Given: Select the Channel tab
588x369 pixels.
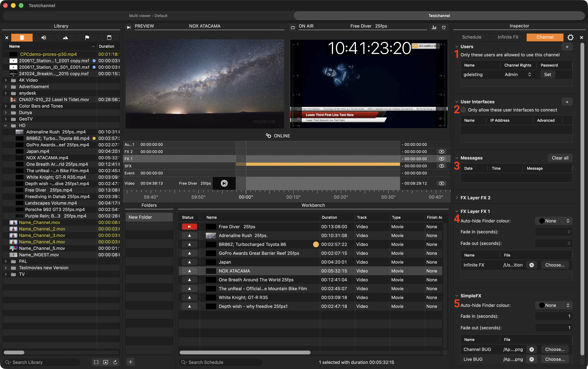Looking at the screenshot, I should (x=545, y=37).
